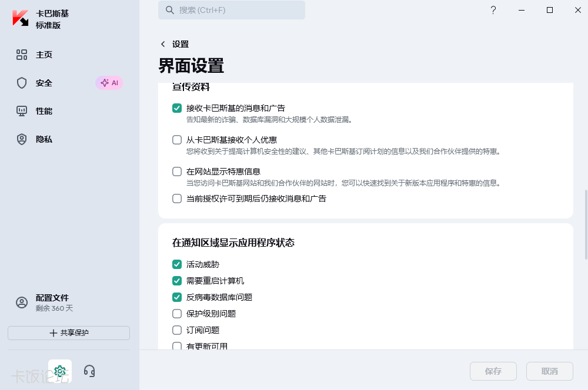The width and height of the screenshot is (588, 390).
Task: Check 订阅问题 checkbox
Action: (177, 330)
